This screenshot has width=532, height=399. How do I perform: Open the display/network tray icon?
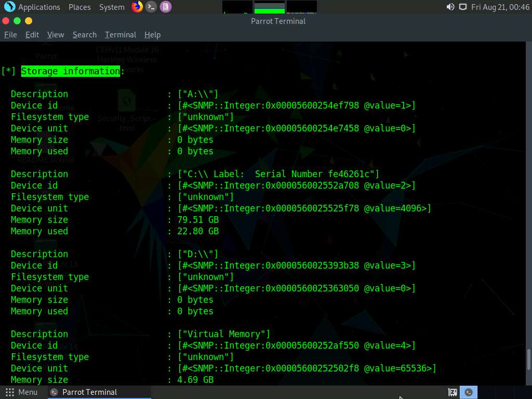pos(463,7)
